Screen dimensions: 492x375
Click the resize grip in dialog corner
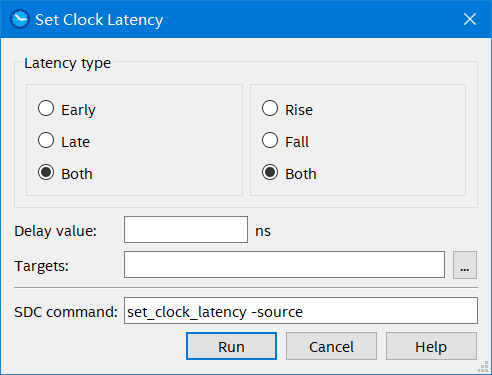click(483, 367)
